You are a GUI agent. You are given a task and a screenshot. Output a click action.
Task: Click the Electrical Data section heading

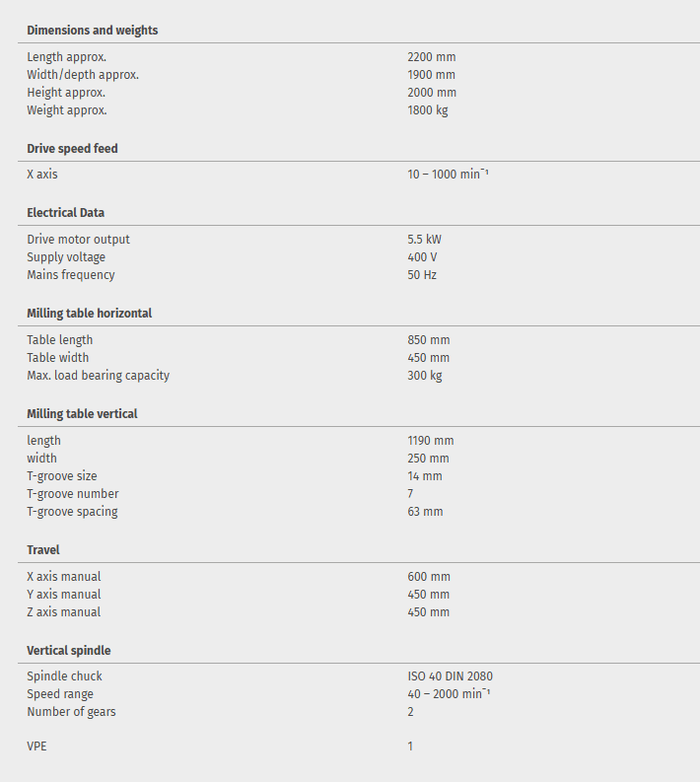66,213
